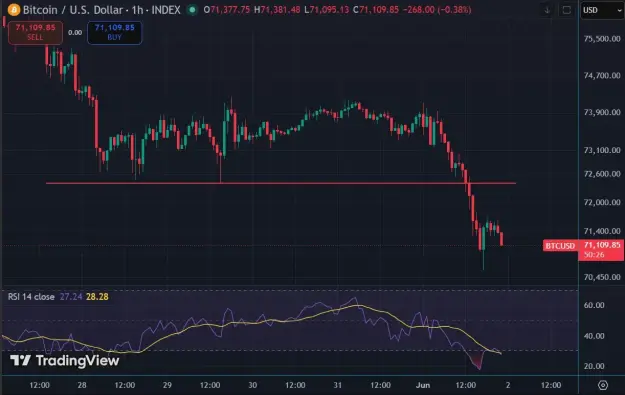Viewport: 625px width, 395px height.
Task: Click the Bitcoin / U.S. Dollar symbol title
Action: (102, 10)
